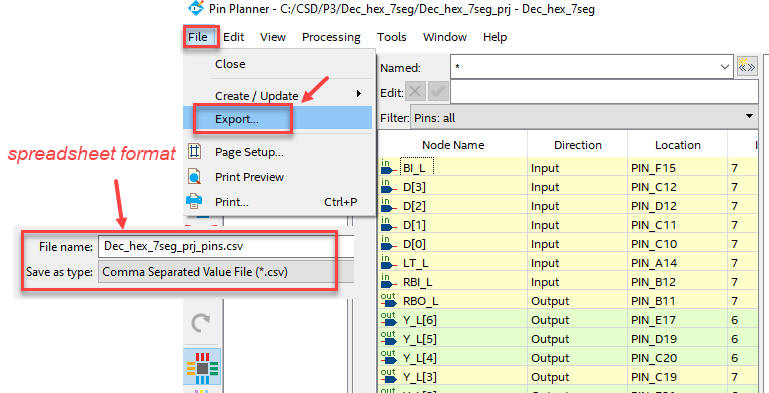The width and height of the screenshot is (769, 393).
Task: Open the File menu
Action: click(x=198, y=37)
